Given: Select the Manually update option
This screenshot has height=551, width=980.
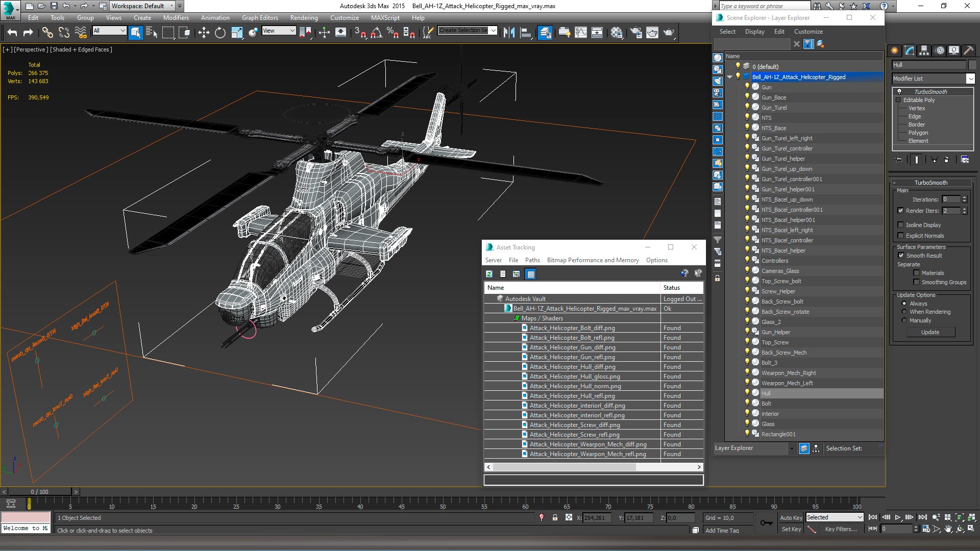Looking at the screenshot, I should [904, 320].
